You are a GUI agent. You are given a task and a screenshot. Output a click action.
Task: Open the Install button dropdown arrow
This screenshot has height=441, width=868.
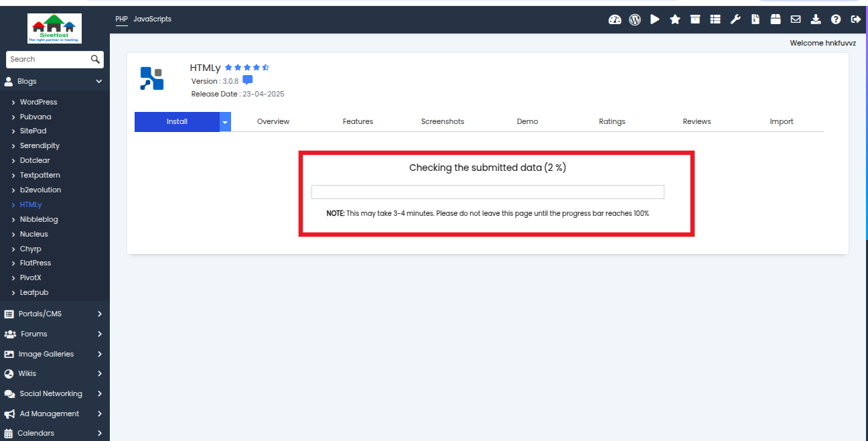click(x=225, y=122)
